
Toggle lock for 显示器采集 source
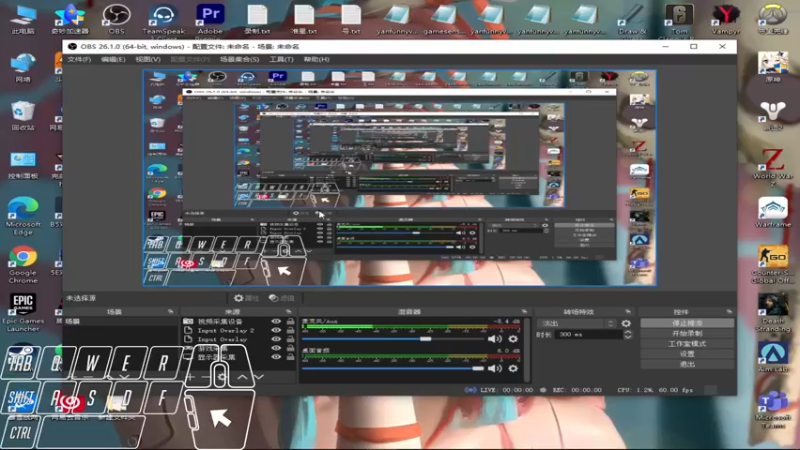pos(290,357)
